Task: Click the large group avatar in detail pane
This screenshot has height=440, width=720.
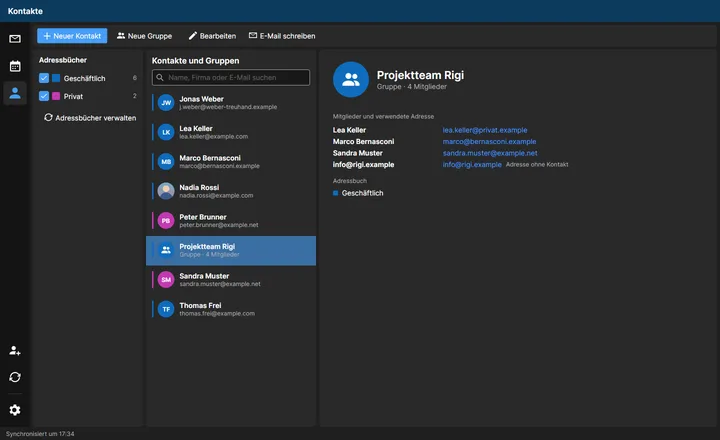Action: tap(351, 79)
